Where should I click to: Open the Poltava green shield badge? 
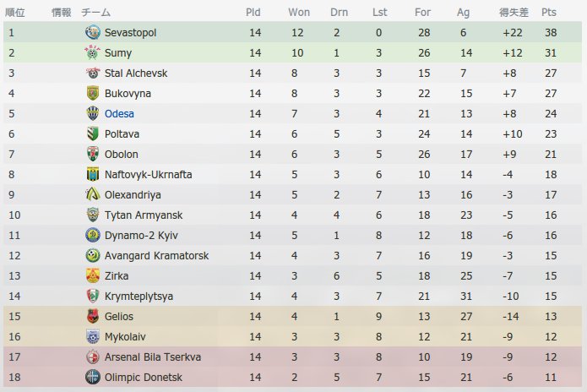click(92, 133)
